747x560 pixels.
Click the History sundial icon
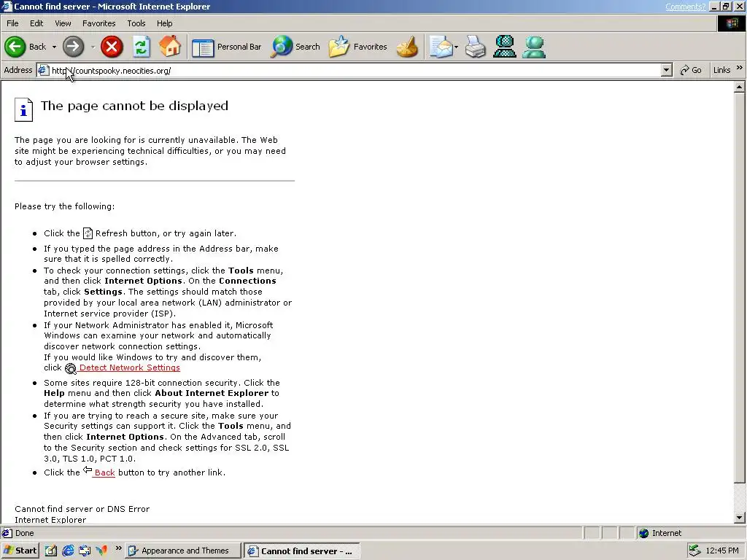pyautogui.click(x=407, y=47)
